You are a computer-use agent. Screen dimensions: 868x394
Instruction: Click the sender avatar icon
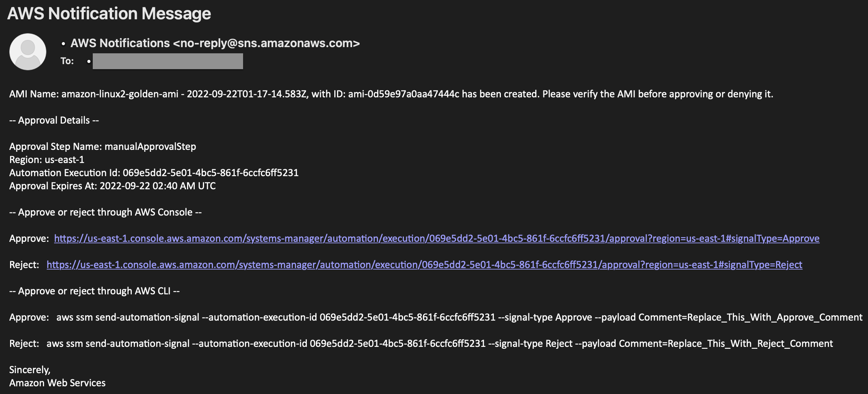(x=28, y=52)
